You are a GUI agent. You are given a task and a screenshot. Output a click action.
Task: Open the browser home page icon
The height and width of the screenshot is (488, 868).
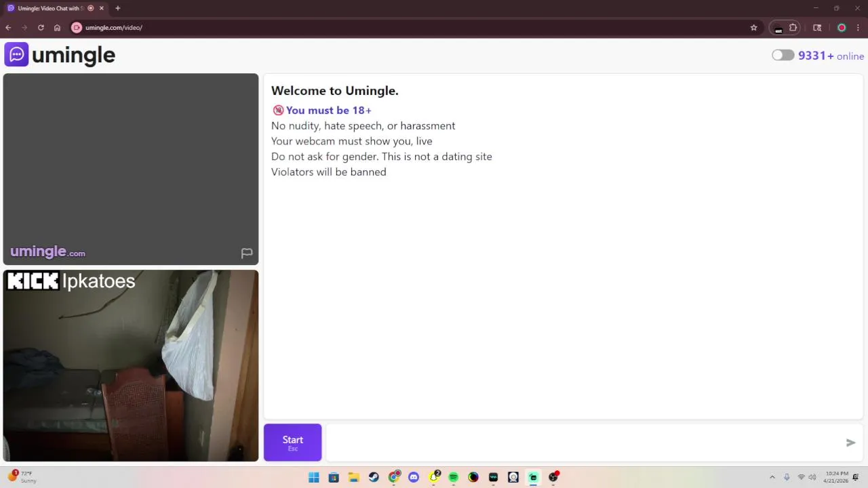(x=57, y=28)
